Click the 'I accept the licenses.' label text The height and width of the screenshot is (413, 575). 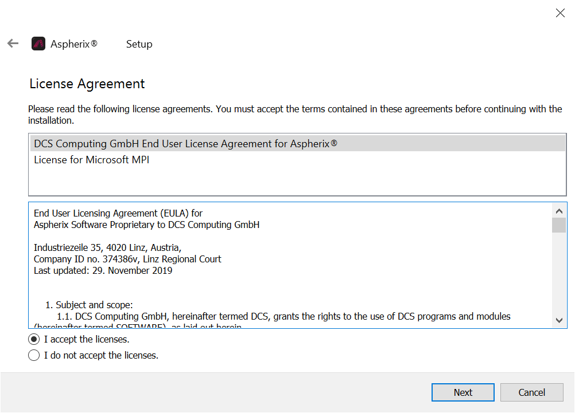87,339
